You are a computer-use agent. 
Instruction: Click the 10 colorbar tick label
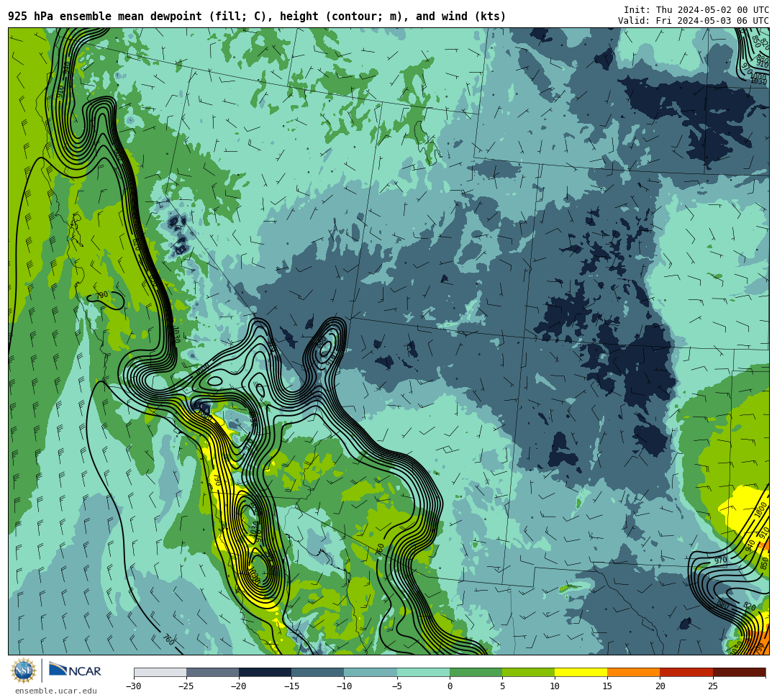pyautogui.click(x=555, y=686)
